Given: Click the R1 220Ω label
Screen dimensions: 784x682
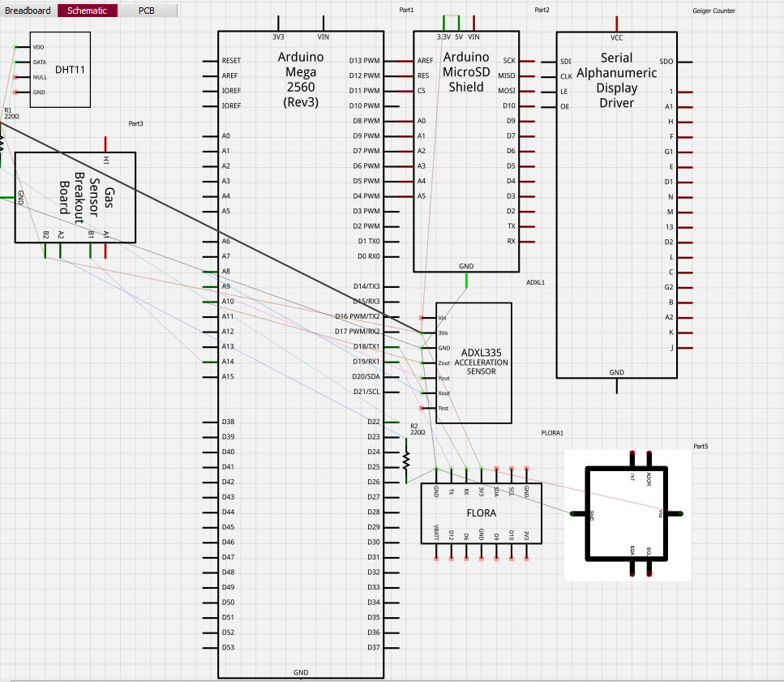Looking at the screenshot, I should coord(11,114).
